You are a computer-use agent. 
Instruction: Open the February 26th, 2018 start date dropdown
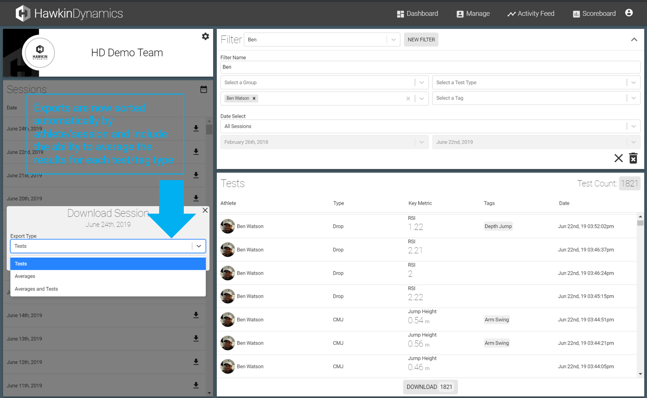click(324, 142)
